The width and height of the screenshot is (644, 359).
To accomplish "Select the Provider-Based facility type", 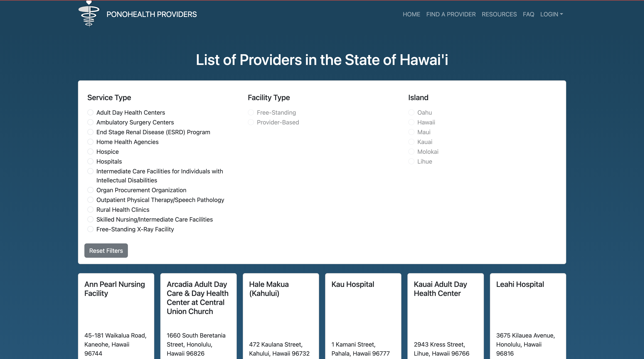I will 251,122.
